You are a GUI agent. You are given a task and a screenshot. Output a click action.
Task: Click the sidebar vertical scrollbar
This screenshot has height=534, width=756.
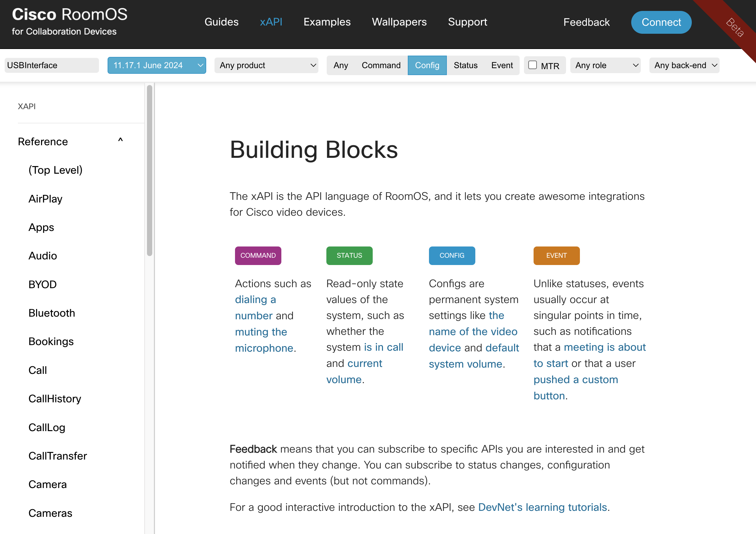point(150,170)
